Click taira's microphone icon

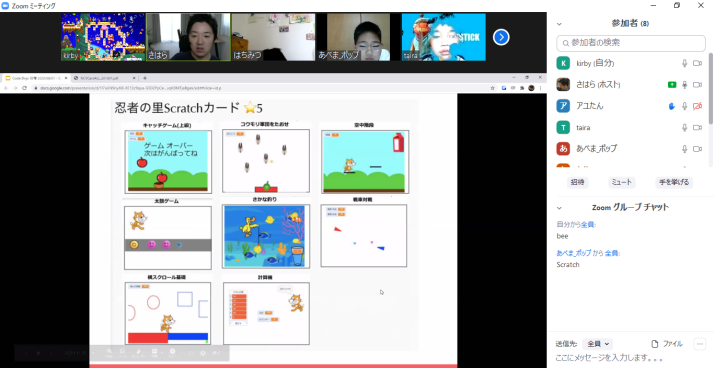pyautogui.click(x=684, y=128)
